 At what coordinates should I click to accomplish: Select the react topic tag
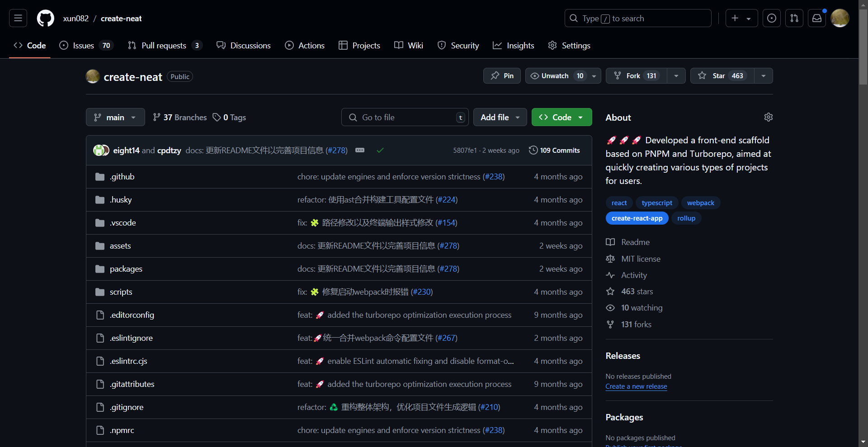tap(619, 202)
